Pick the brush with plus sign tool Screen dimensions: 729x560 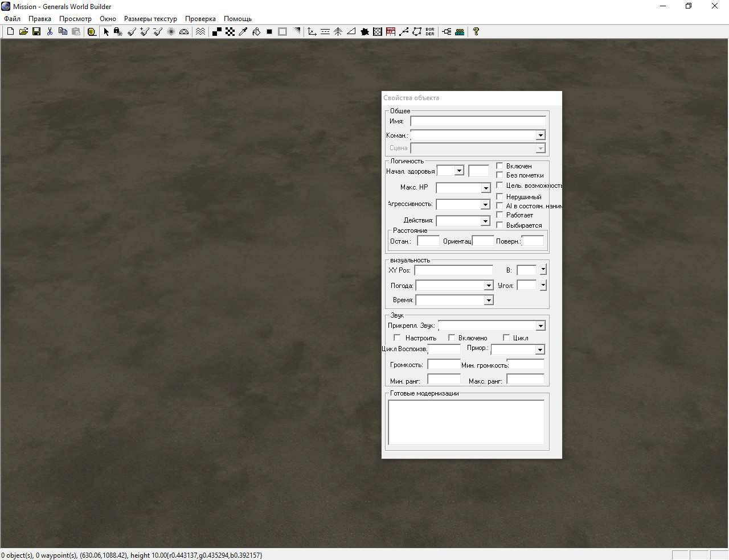point(145,32)
